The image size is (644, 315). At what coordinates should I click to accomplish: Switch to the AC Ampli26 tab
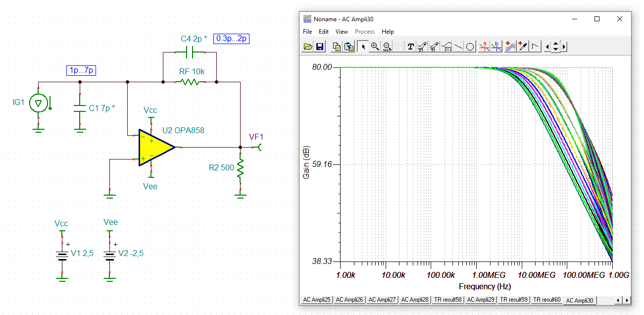tap(349, 300)
